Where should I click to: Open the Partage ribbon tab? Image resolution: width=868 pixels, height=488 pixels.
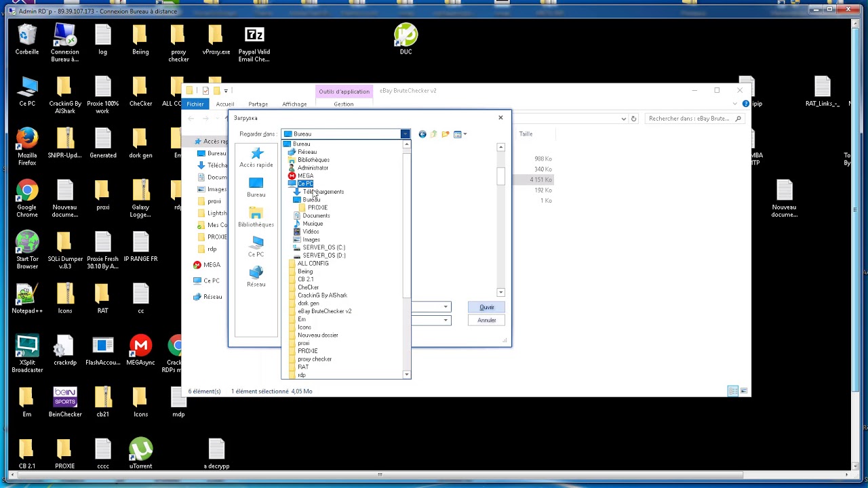point(258,104)
